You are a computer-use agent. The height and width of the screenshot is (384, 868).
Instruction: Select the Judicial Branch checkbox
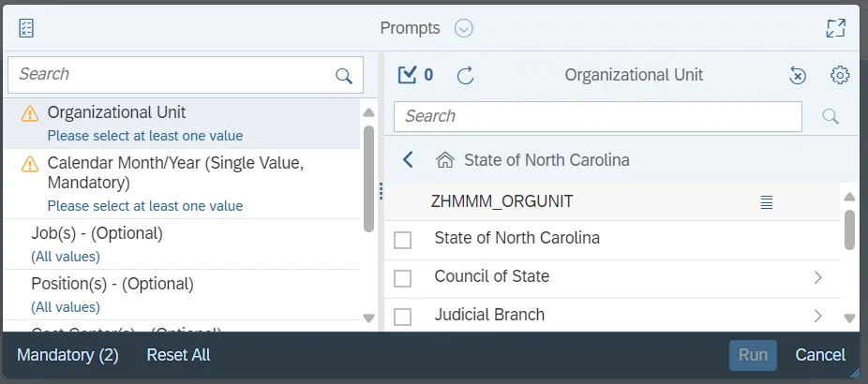click(403, 317)
